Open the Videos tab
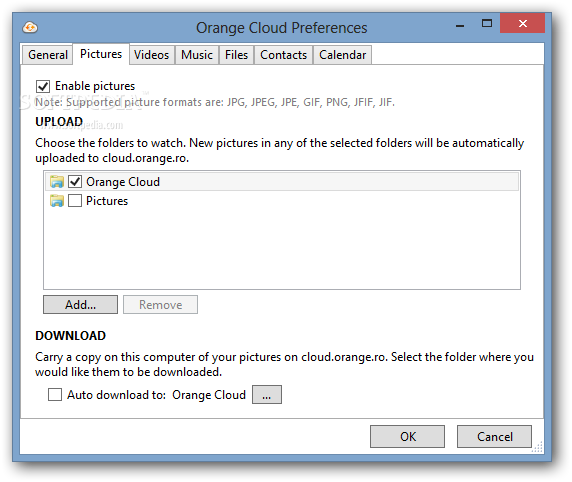This screenshot has height=482, width=572. pyautogui.click(x=152, y=55)
